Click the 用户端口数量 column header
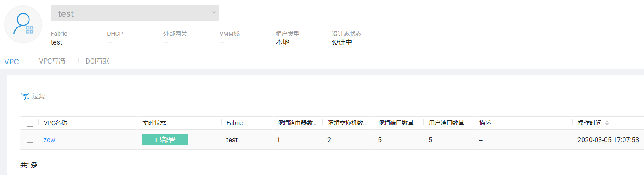This screenshot has height=175, width=644. [446, 123]
